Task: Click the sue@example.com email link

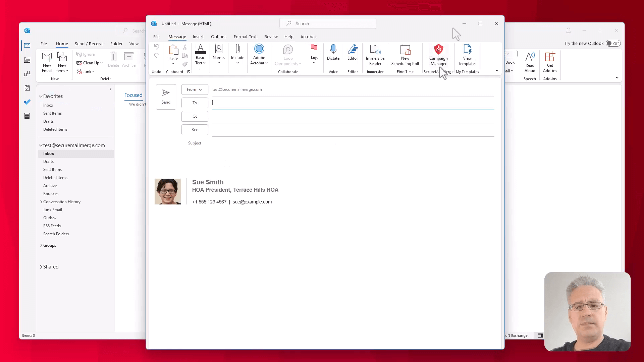Action: pyautogui.click(x=252, y=201)
